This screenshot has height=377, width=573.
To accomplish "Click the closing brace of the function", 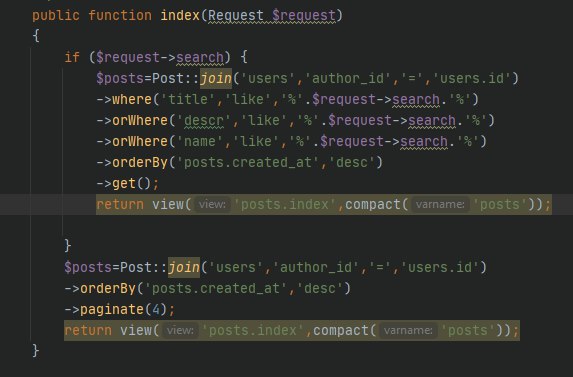I will [x=36, y=351].
